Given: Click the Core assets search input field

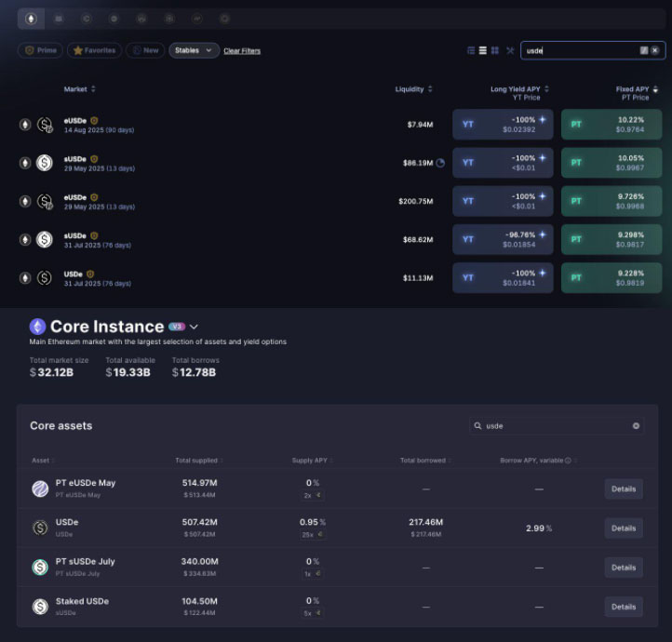Looking at the screenshot, I should coord(557,426).
